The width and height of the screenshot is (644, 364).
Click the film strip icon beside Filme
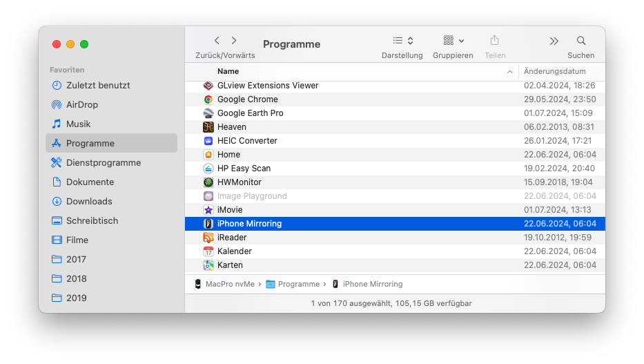(57, 240)
